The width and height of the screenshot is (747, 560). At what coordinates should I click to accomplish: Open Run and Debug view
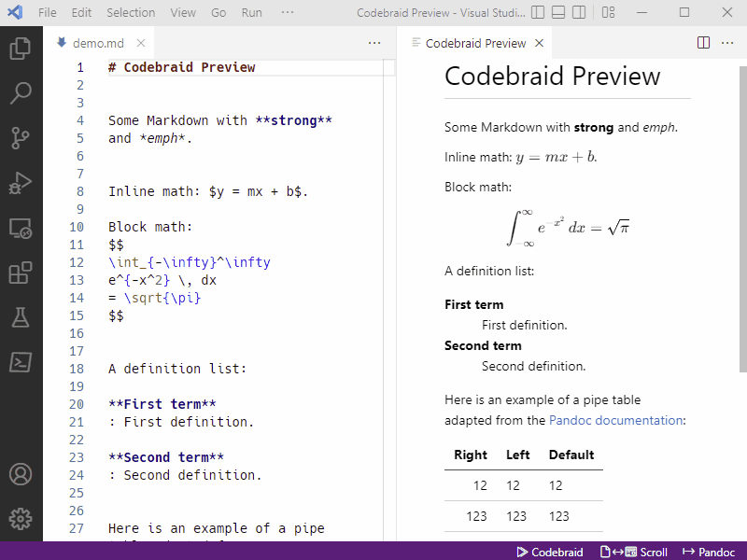tap(21, 183)
